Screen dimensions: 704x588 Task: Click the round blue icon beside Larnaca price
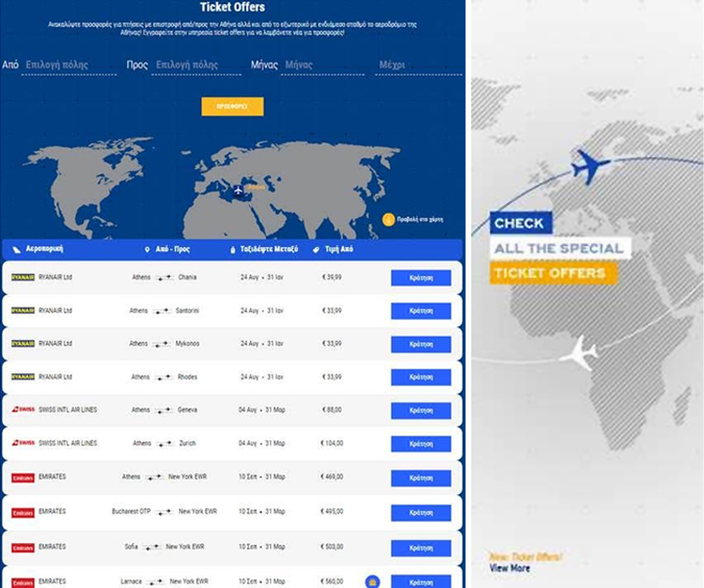371,582
